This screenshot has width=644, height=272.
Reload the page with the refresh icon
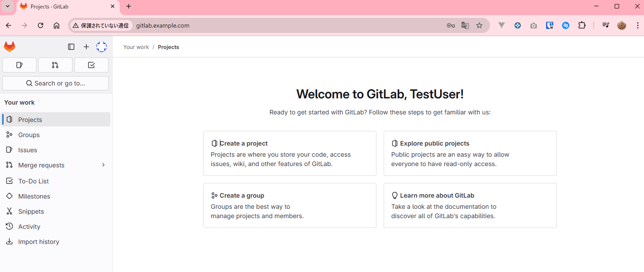pos(41,25)
